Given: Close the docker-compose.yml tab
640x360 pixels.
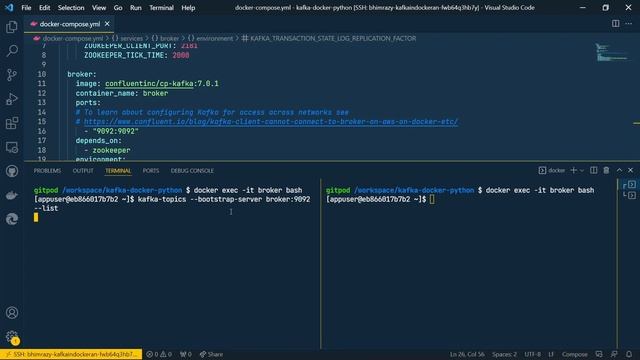Looking at the screenshot, I should tap(107, 24).
